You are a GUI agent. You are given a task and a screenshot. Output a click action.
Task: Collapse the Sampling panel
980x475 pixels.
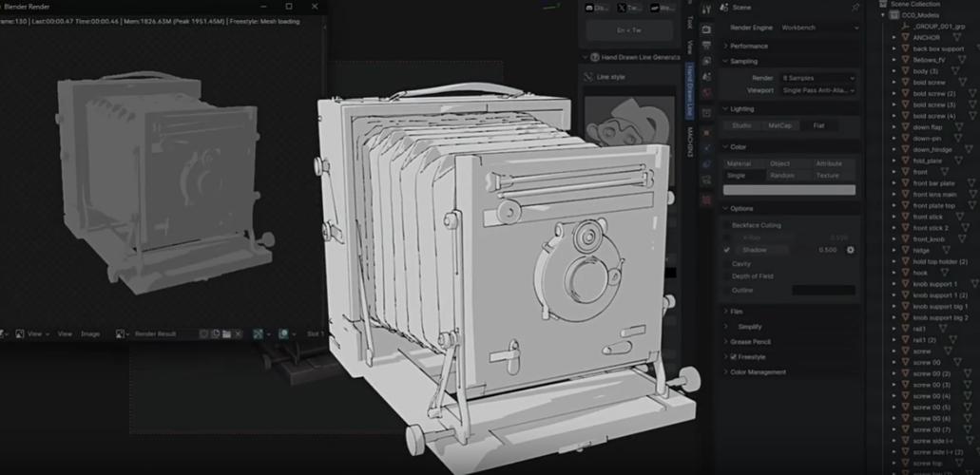743,61
